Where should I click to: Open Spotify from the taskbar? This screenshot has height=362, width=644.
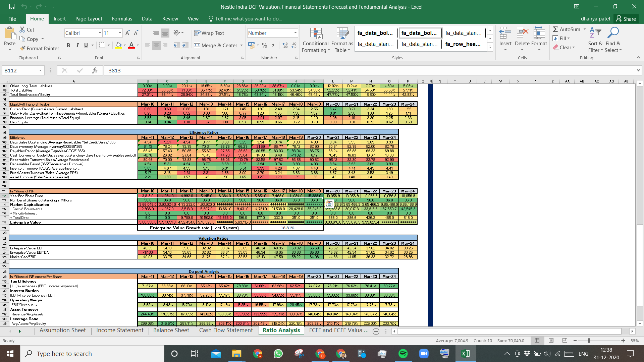[x=403, y=354]
